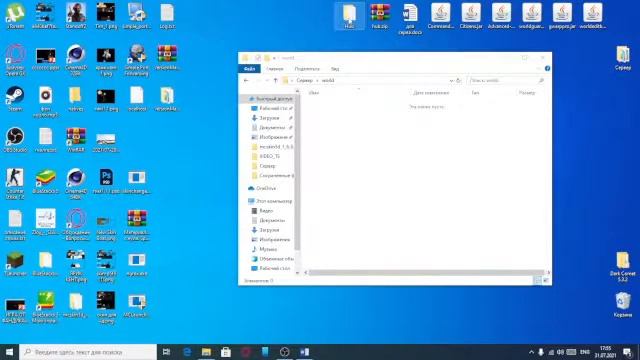Screen dimensions: 640x360
Task: Click the horizontal scrollbar in Explorer
Action: tap(427, 273)
